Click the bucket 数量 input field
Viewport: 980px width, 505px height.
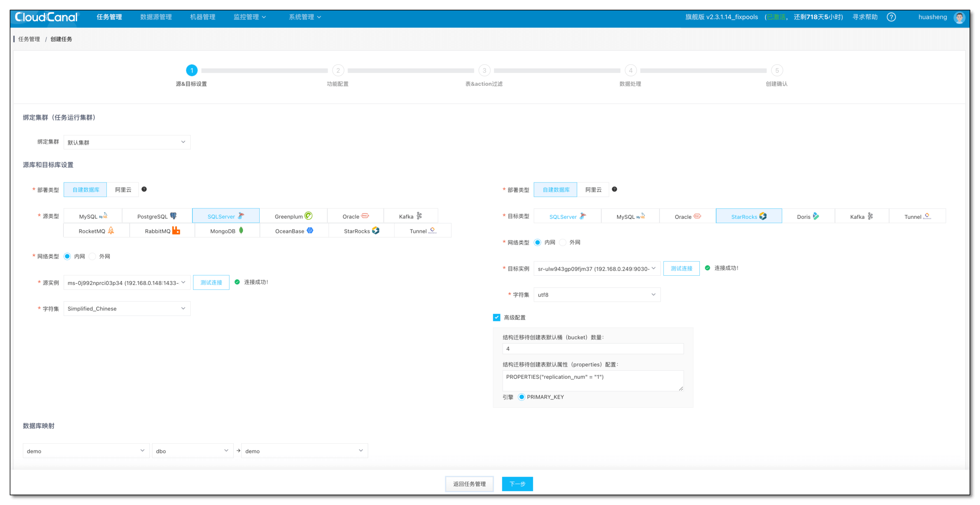pos(593,349)
